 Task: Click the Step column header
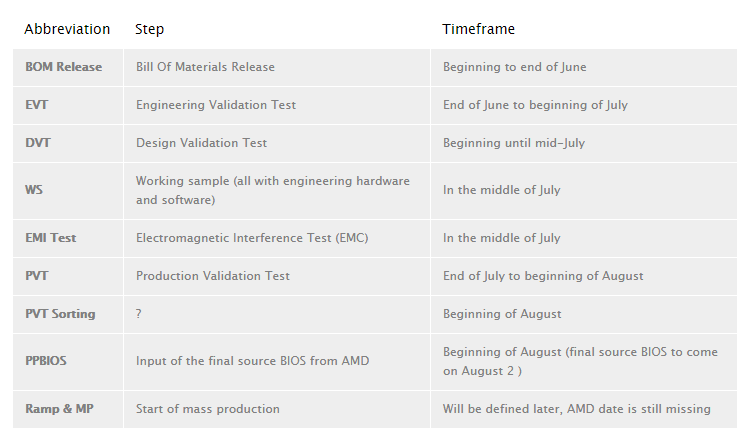149,29
